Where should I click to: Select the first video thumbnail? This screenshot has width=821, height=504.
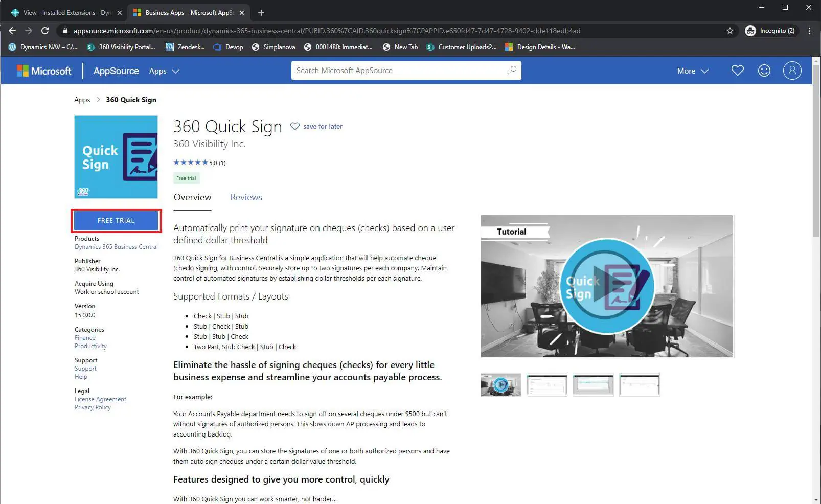pyautogui.click(x=501, y=385)
